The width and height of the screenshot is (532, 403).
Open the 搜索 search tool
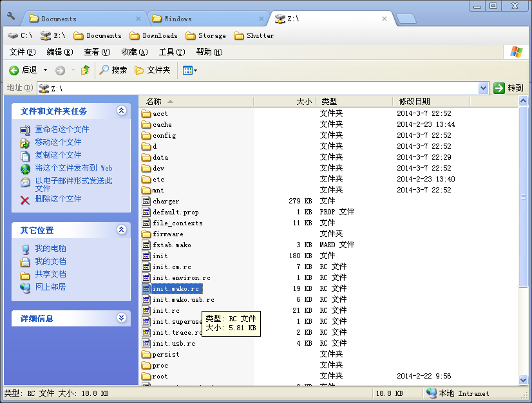(x=113, y=70)
